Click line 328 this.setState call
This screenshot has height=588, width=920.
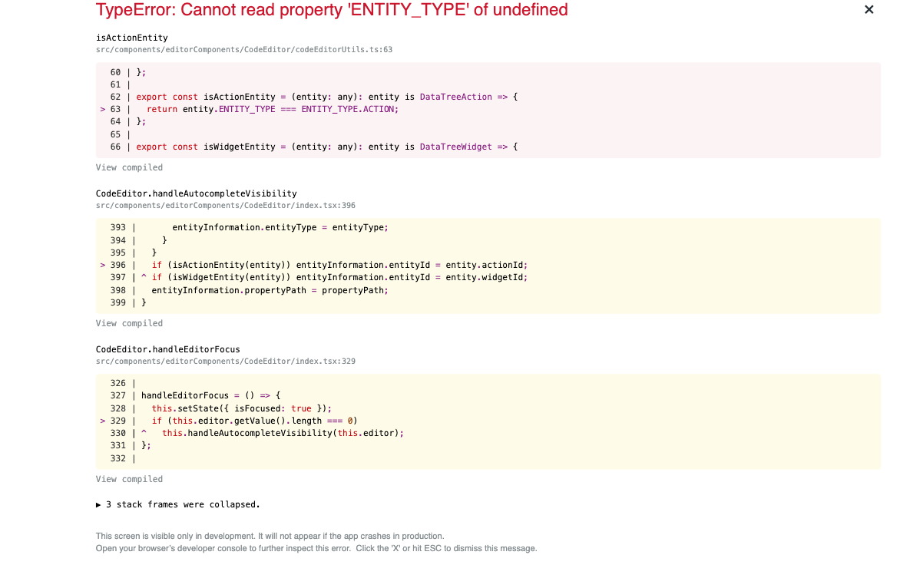pos(242,408)
